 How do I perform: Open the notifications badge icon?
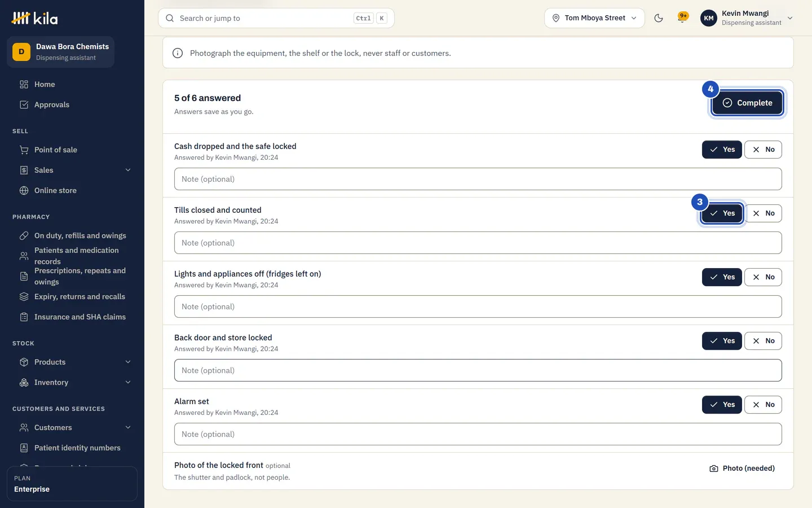click(683, 17)
